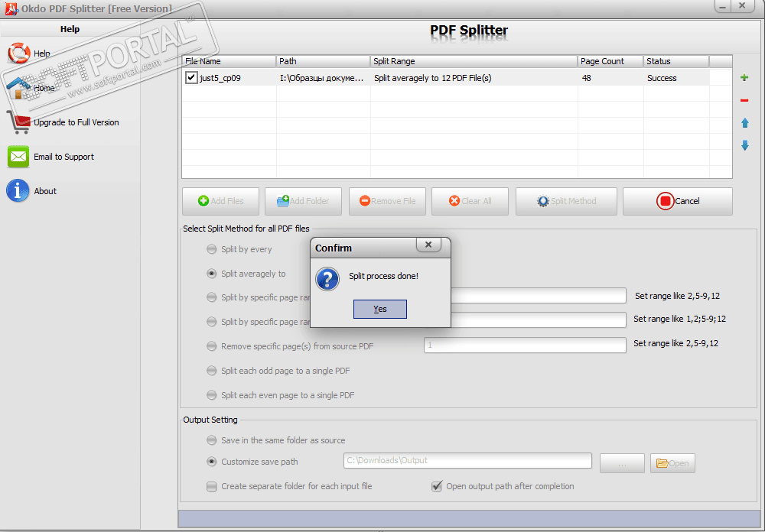Viewport: 765px width, 532px height.
Task: Open Help via lifebuoy icon
Action: point(18,54)
